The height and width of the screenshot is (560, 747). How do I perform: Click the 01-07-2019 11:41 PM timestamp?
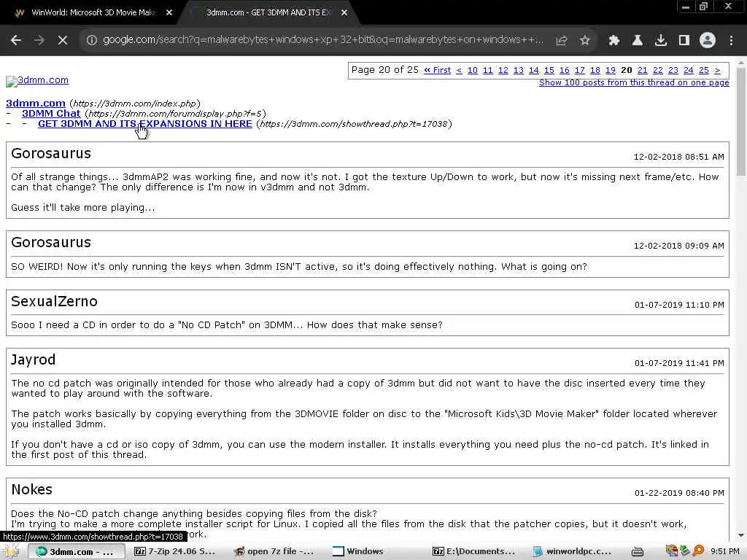click(679, 363)
